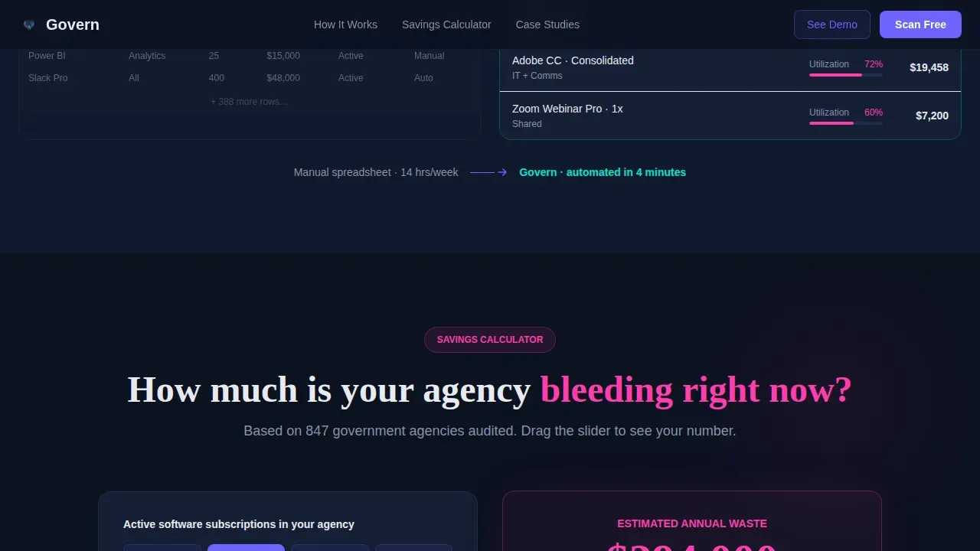Click the SAVINGS CALCULATOR badge

pos(490,340)
